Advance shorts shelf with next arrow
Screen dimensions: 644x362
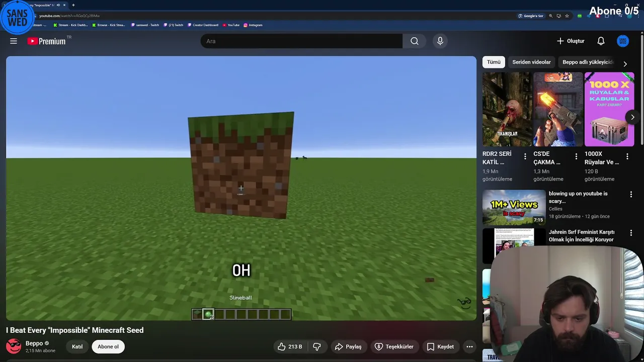pos(632,117)
